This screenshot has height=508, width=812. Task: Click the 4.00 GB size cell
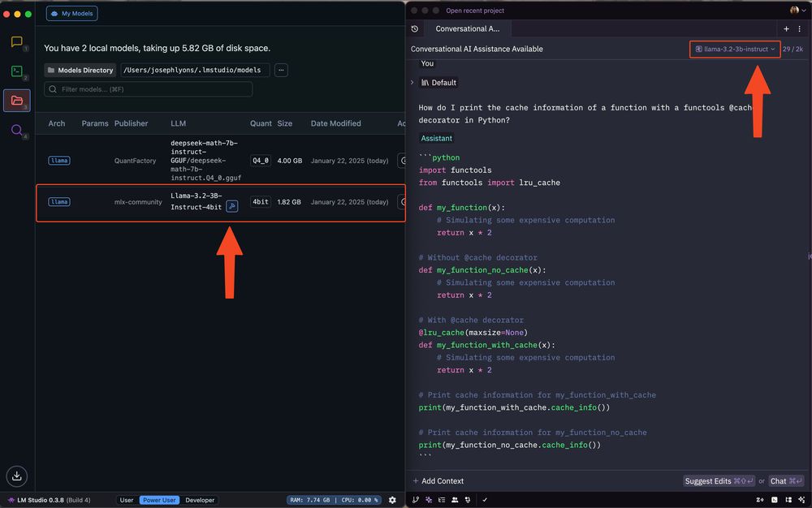[x=290, y=161]
